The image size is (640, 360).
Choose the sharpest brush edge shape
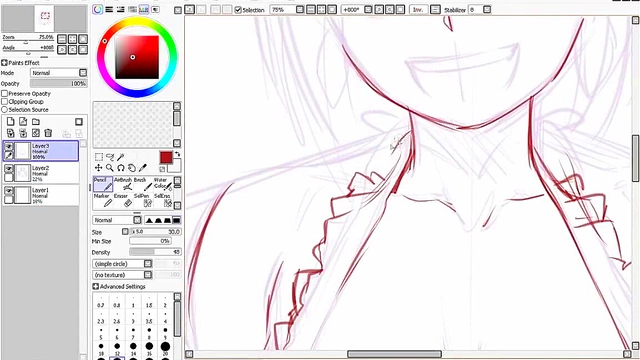(149, 220)
